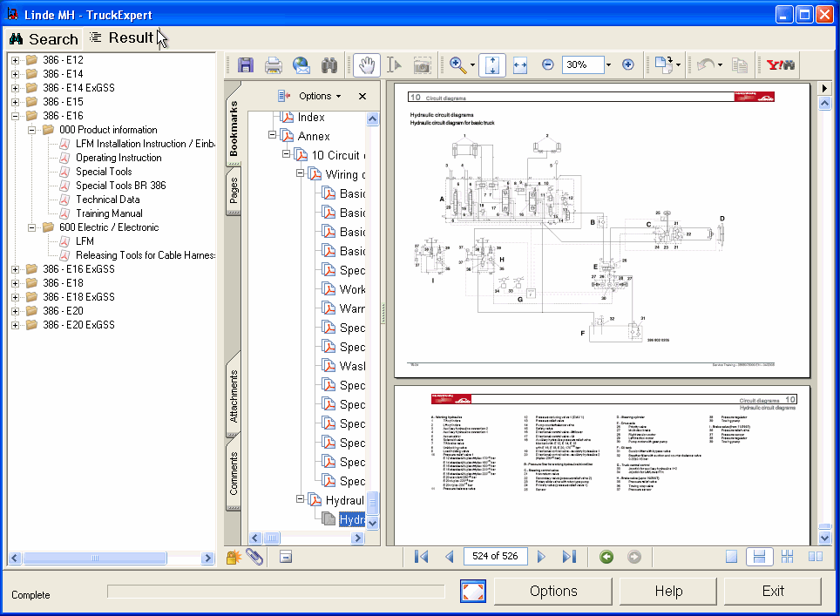Open the rotate view dropdown arrow
The image size is (840, 616).
(678, 65)
